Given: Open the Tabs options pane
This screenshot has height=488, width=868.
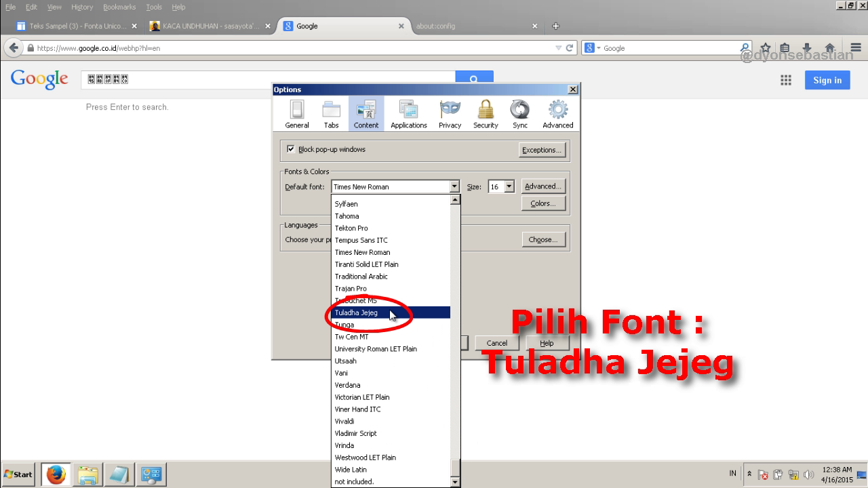Looking at the screenshot, I should coord(331,114).
